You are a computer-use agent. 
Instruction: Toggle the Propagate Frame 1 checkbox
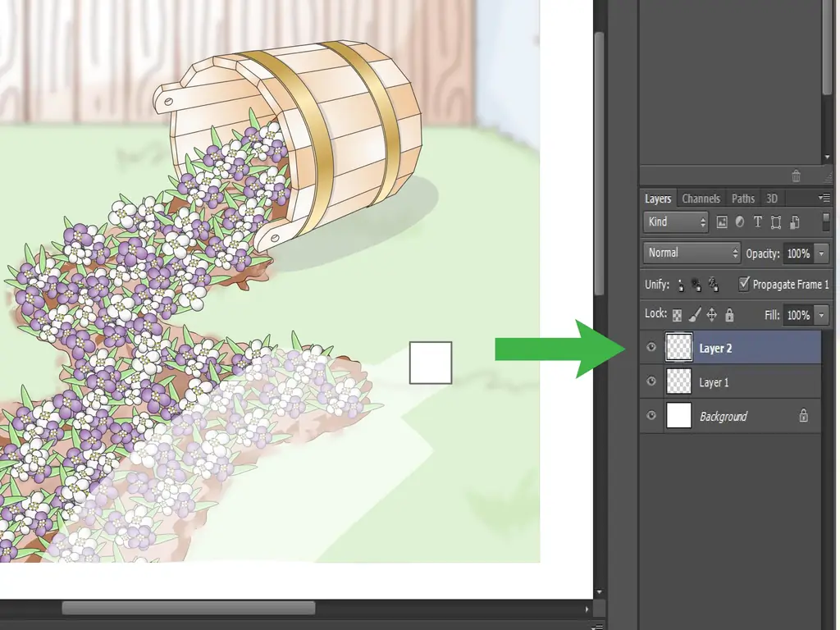tap(743, 283)
